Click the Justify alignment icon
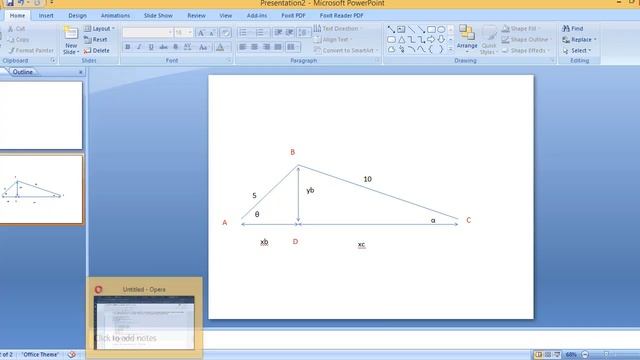Image resolution: width=640 pixels, height=360 pixels. click(x=278, y=47)
